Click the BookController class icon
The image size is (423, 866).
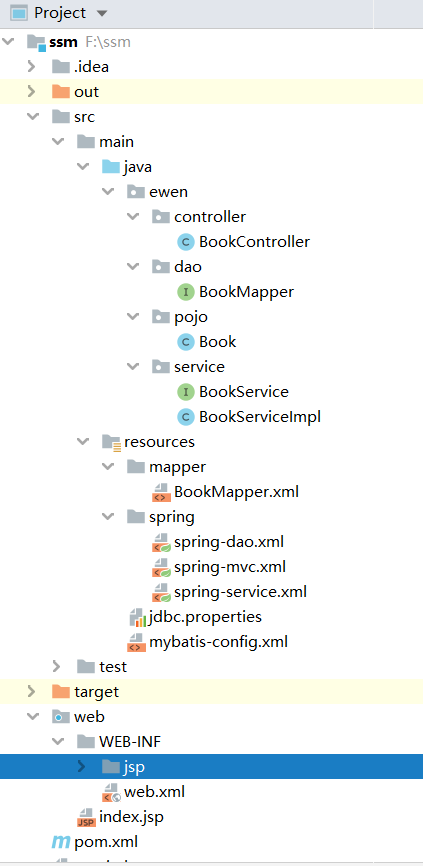pos(186,242)
